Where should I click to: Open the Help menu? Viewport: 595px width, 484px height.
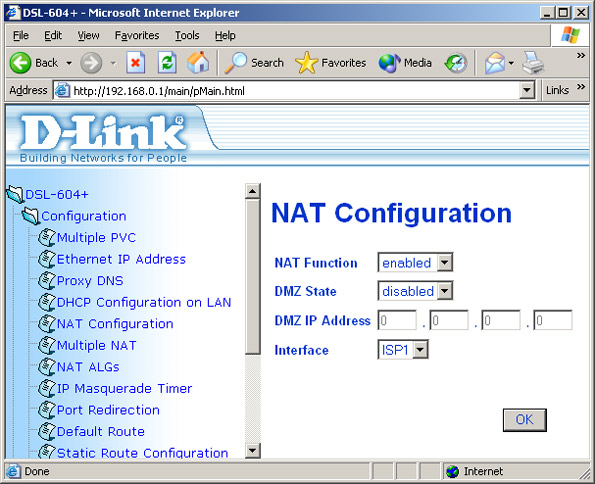click(x=225, y=35)
